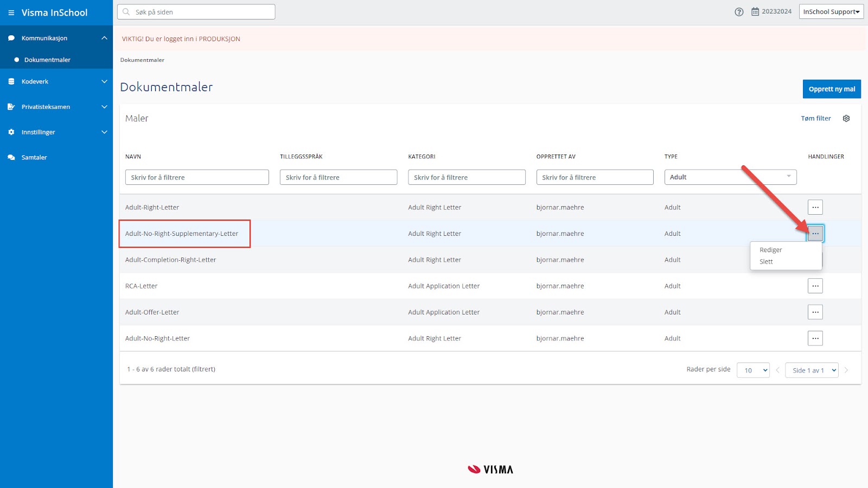868x488 pixels.
Task: Open the Type filter dropdown showing Adult
Action: point(730,177)
